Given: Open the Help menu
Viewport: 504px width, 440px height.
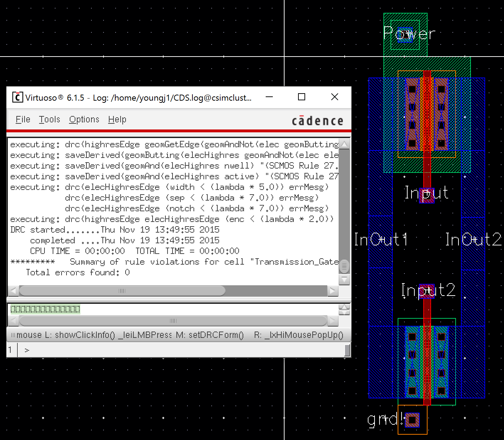Looking at the screenshot, I should [117, 120].
